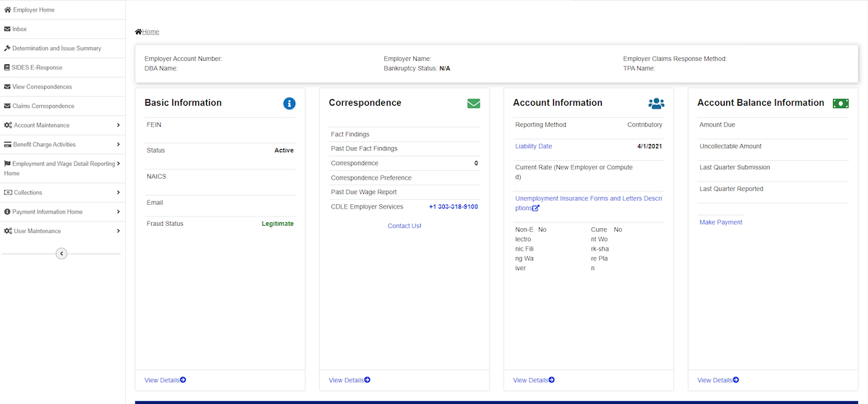This screenshot has width=868, height=404.
Task: Click the external link icon beside Forms Descriptions
Action: (536, 209)
